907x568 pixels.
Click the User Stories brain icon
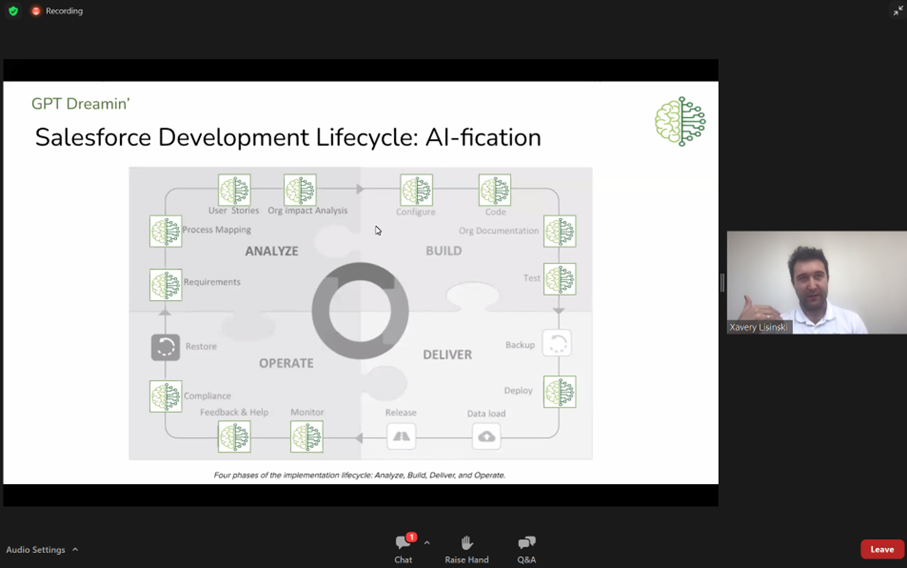(x=234, y=189)
